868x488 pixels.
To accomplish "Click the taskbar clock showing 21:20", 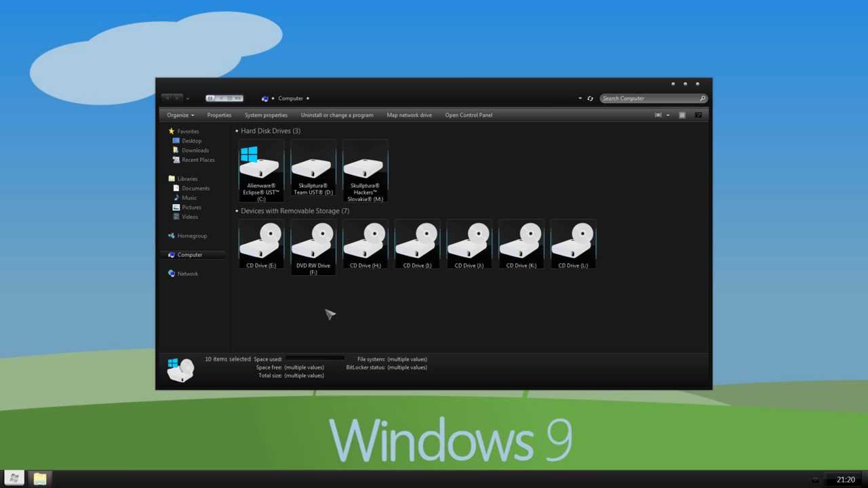I will 846,480.
